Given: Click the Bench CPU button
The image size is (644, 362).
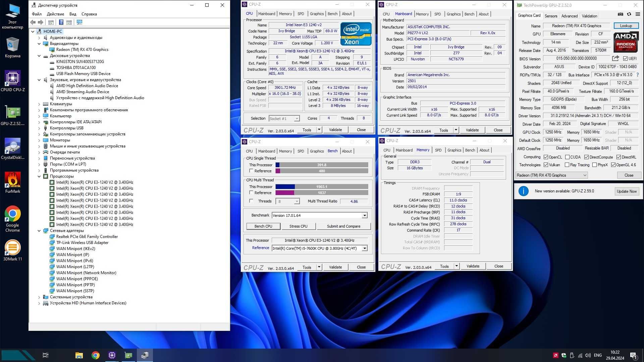Looking at the screenshot, I should [263, 226].
